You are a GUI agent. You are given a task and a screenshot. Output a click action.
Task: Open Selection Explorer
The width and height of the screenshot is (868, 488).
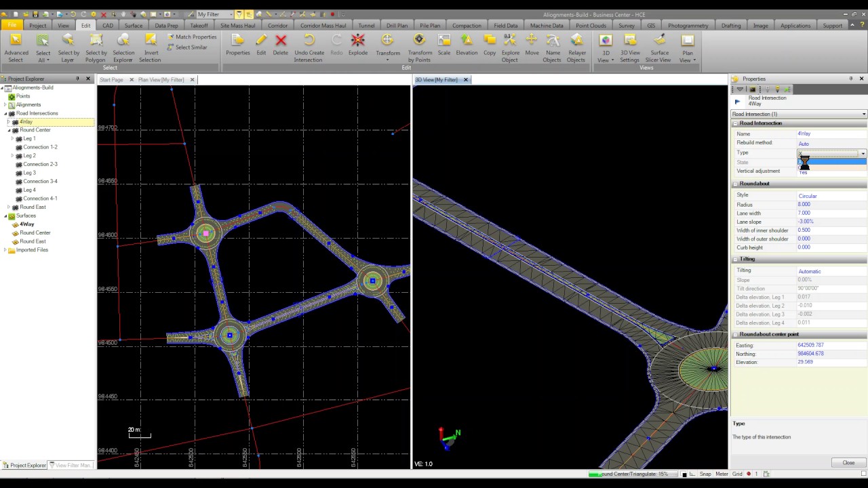123,47
